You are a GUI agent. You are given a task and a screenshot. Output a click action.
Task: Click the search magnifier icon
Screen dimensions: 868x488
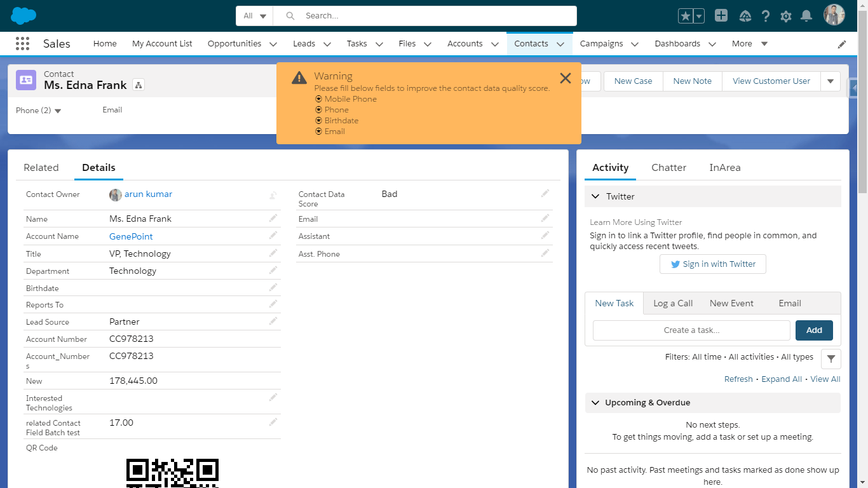[290, 16]
